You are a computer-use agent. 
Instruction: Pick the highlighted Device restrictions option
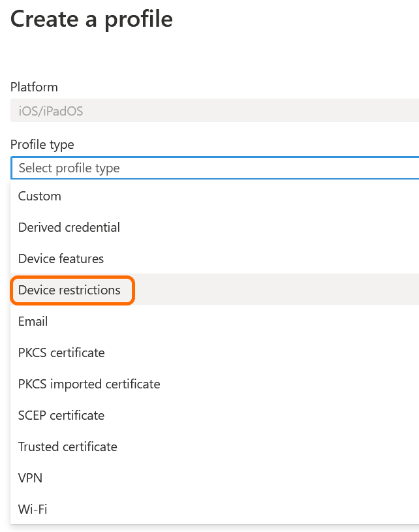70,290
